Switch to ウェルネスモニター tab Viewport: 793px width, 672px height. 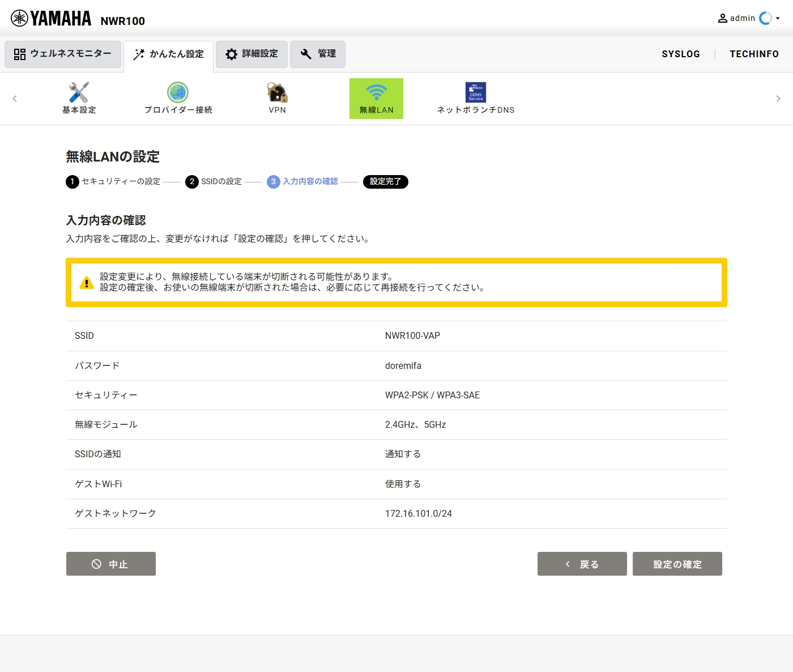63,54
